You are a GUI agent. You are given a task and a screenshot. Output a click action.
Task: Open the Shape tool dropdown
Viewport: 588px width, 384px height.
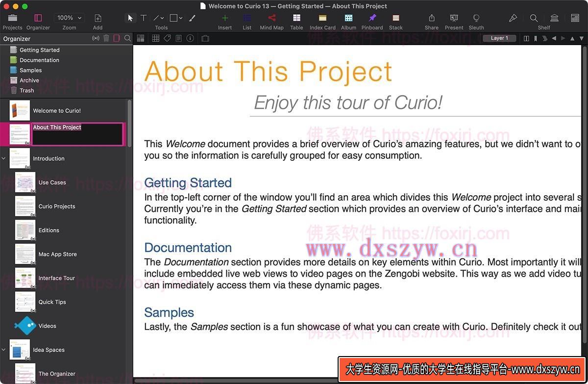click(x=176, y=18)
